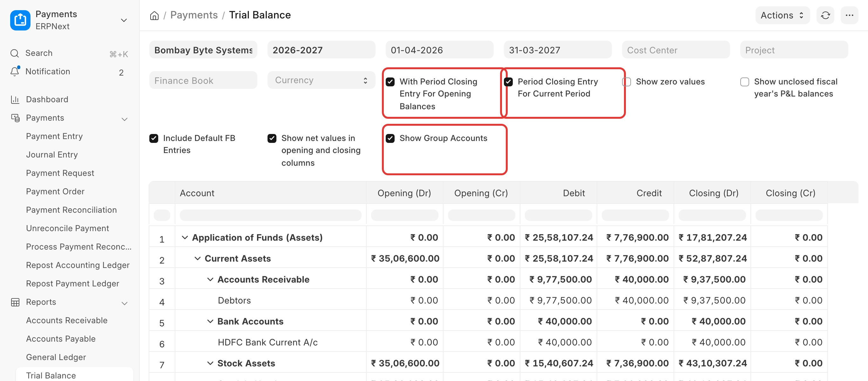This screenshot has width=868, height=381.
Task: Click the Account column filter box
Action: pyautogui.click(x=270, y=215)
